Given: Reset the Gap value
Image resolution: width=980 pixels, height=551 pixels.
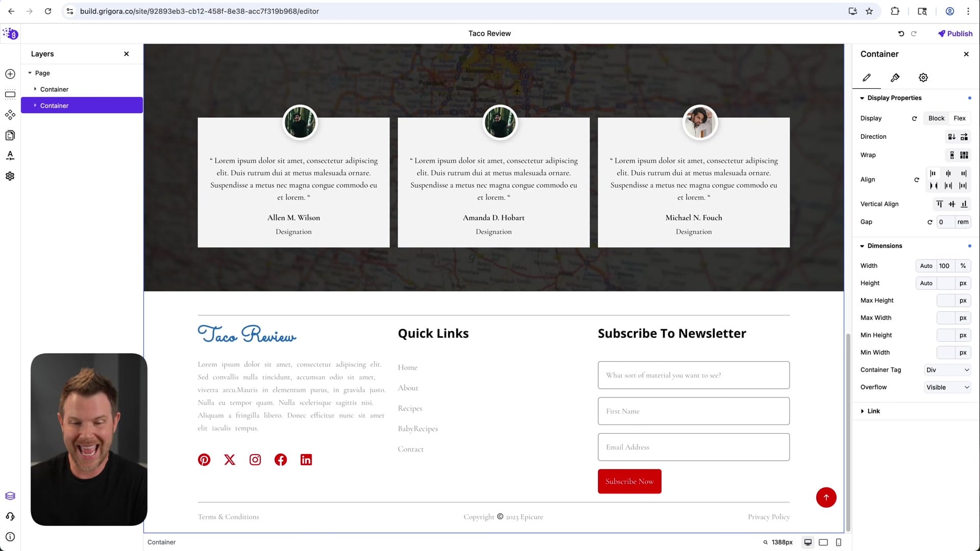Looking at the screenshot, I should [930, 222].
